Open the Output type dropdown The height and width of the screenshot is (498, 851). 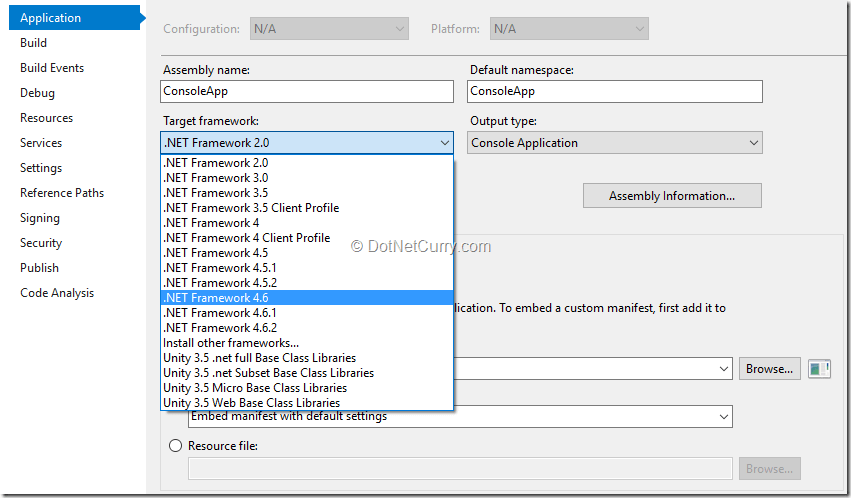pyautogui.click(x=614, y=143)
